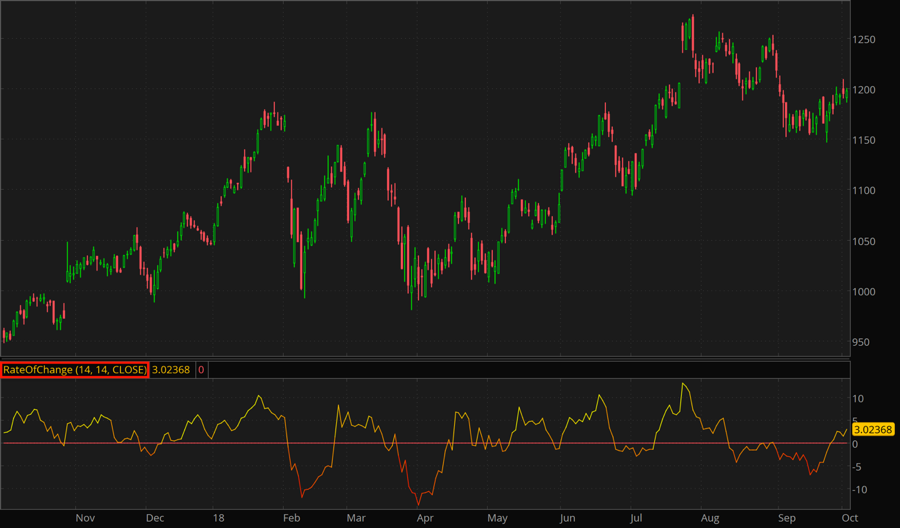This screenshot has width=900, height=528.
Task: Select the yellow 3.02368 price bubble on axis
Action: click(873, 429)
